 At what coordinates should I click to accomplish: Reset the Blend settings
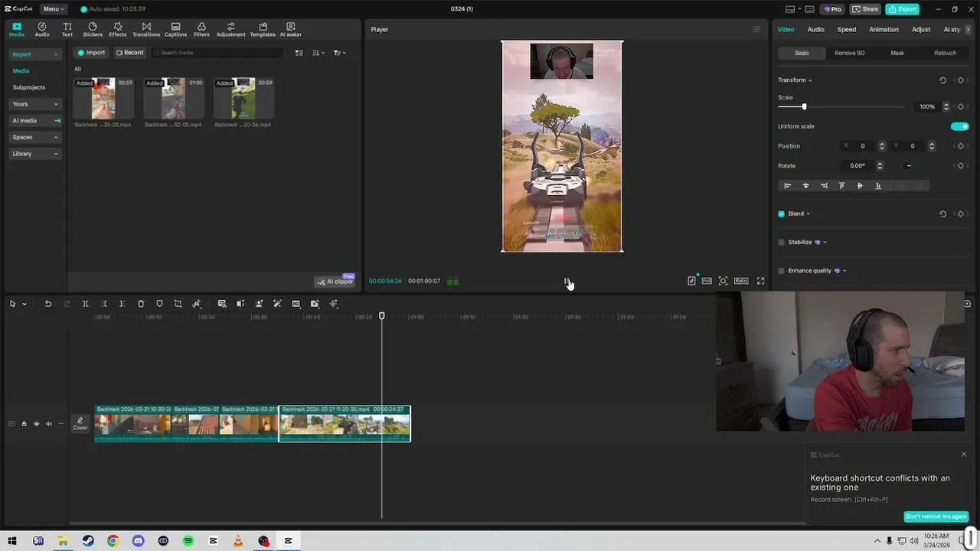[942, 214]
